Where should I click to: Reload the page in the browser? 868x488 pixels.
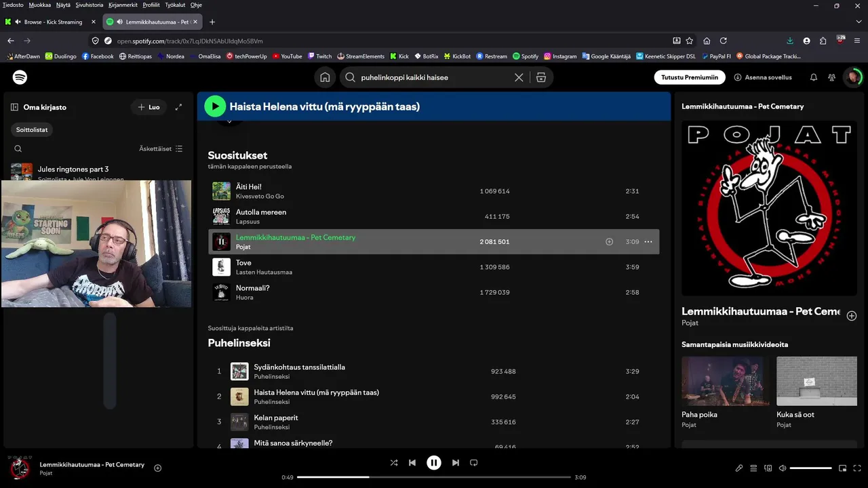(x=724, y=41)
